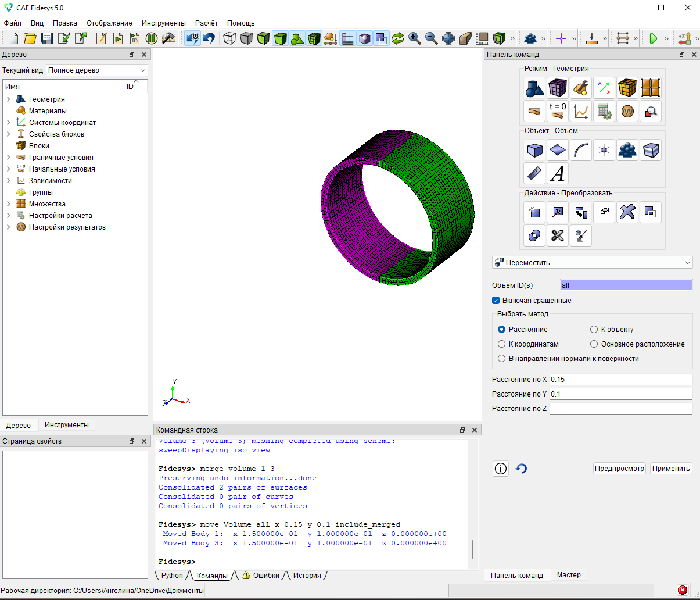This screenshot has width=700, height=600.
Task: Click the info icon beside reset arrow
Action: (501, 469)
